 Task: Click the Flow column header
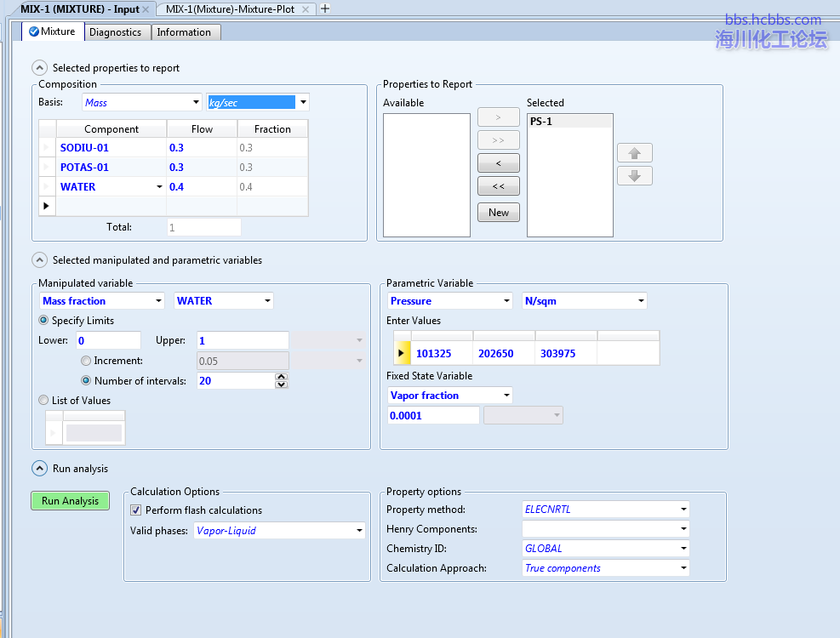coord(202,129)
